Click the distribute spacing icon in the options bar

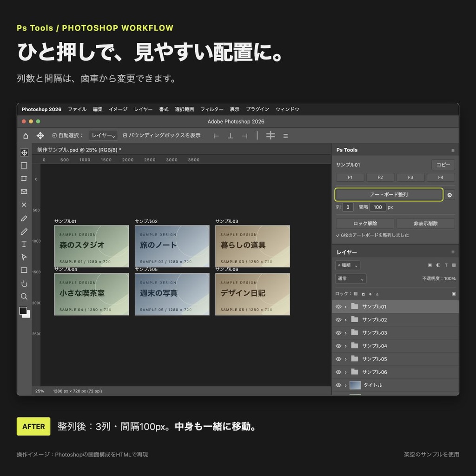271,135
